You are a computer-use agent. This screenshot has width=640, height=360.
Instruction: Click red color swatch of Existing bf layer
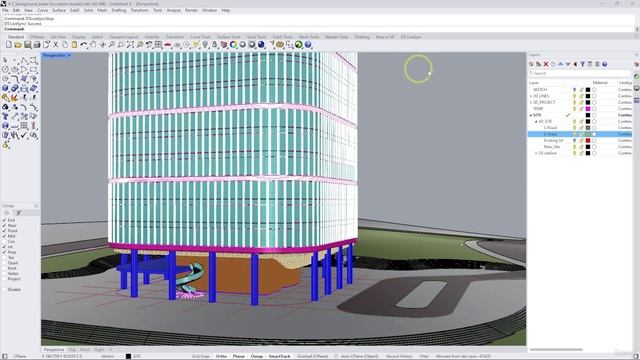[588, 140]
